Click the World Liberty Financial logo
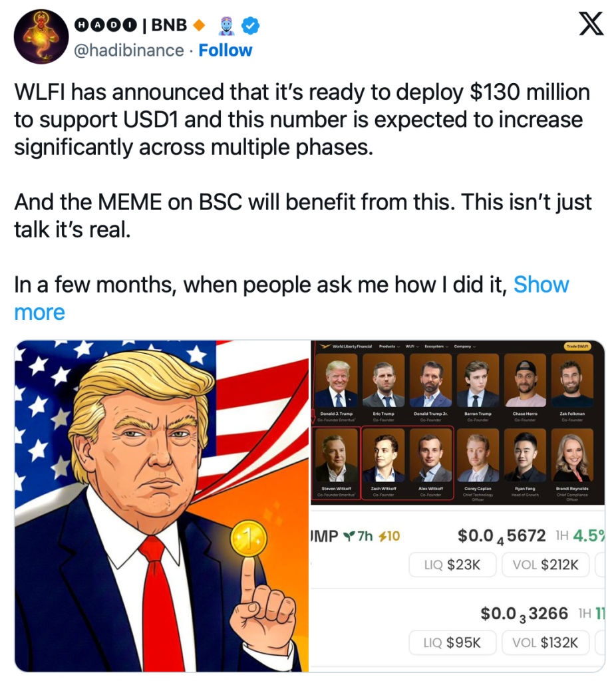Viewport: 616px width, 681px height. (346, 346)
